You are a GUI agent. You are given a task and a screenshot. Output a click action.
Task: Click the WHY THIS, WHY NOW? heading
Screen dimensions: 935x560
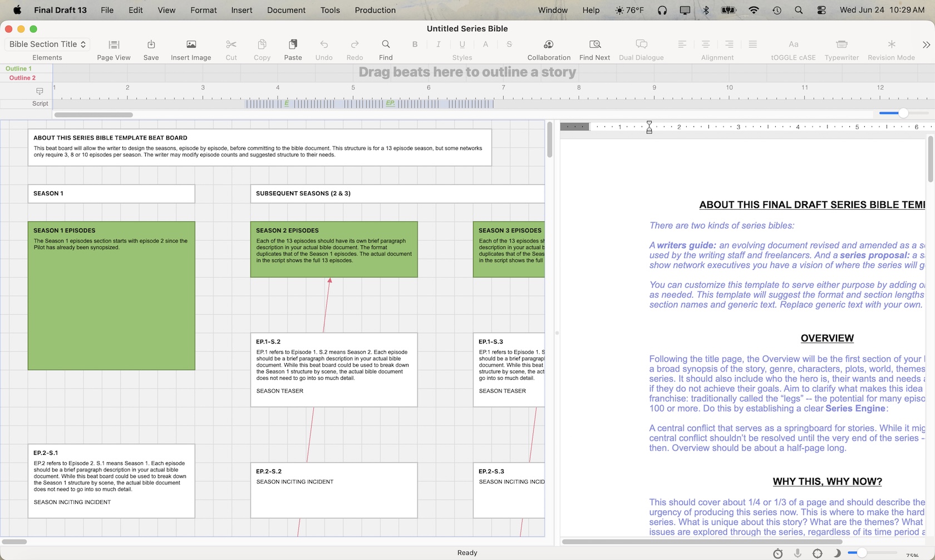click(827, 482)
